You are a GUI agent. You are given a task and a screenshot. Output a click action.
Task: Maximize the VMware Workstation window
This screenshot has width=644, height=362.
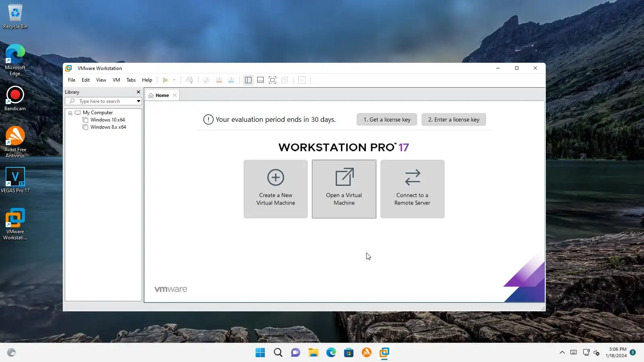[517, 68]
